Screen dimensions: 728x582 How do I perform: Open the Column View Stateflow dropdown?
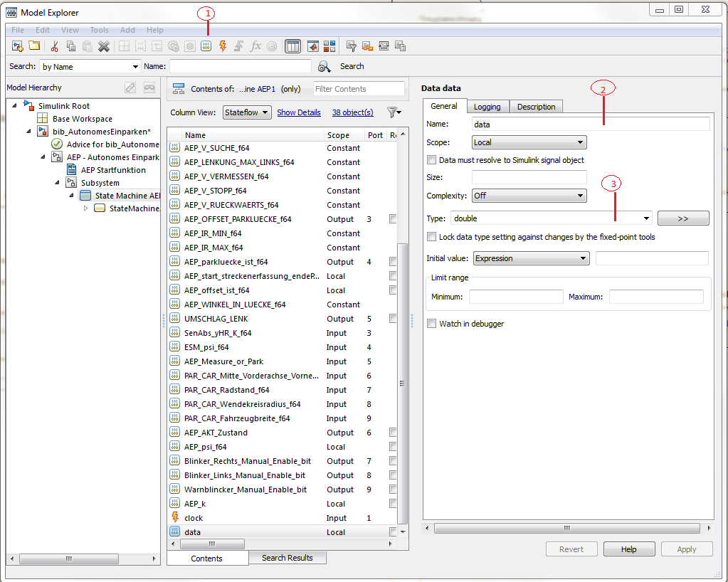coord(247,112)
